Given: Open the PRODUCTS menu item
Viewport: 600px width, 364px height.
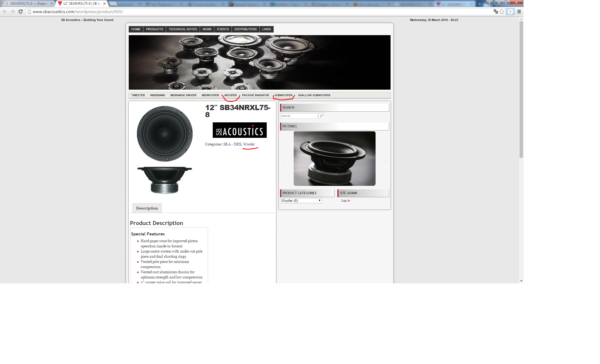Looking at the screenshot, I should (x=155, y=29).
